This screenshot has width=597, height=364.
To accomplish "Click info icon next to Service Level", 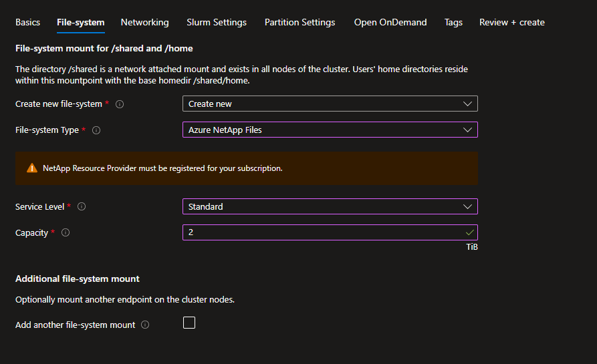I will (82, 207).
